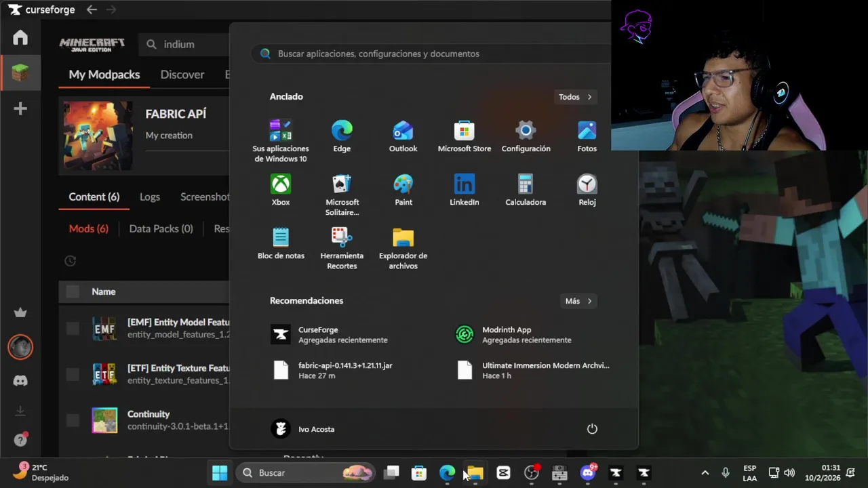Add a new game with the plus icon
The width and height of the screenshot is (868, 488).
[x=20, y=108]
